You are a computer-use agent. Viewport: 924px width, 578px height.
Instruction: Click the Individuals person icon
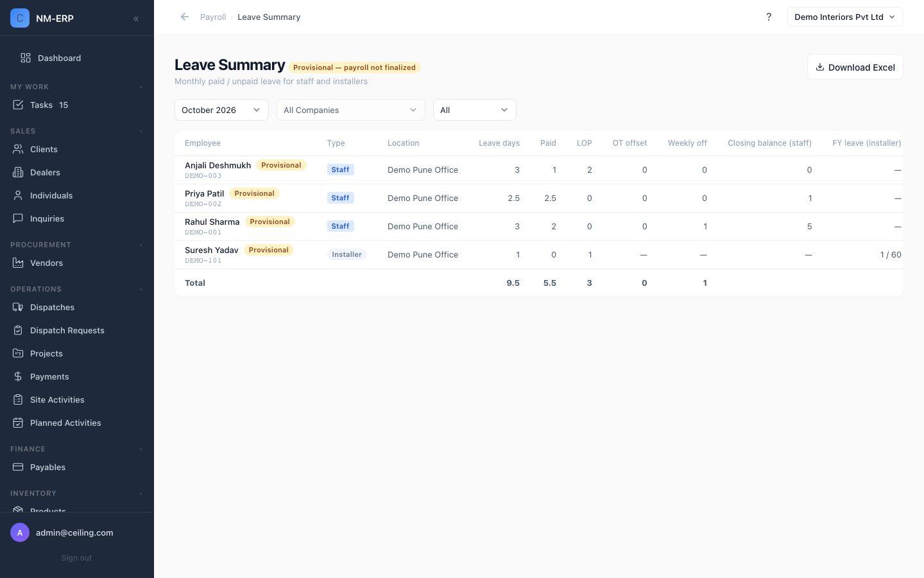(x=18, y=195)
